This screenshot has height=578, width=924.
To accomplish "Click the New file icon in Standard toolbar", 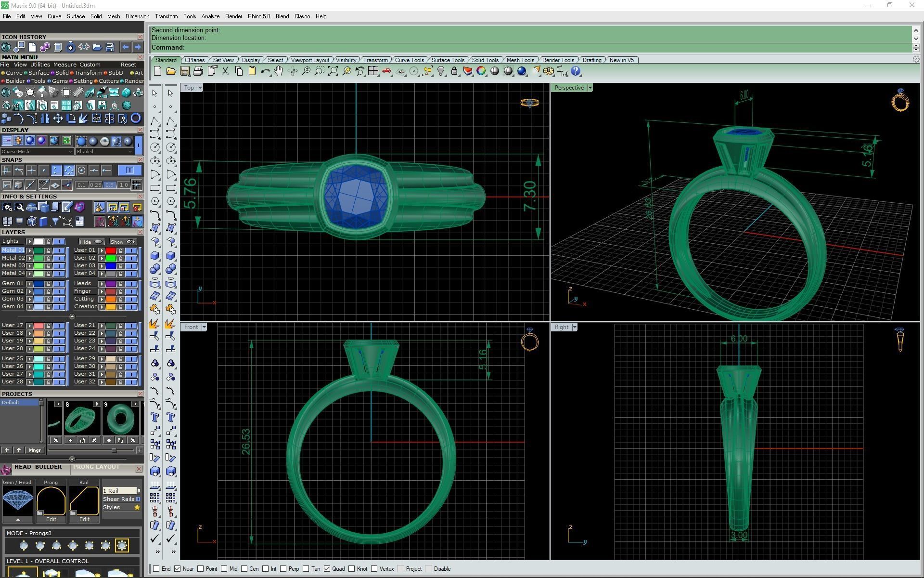I will point(157,71).
